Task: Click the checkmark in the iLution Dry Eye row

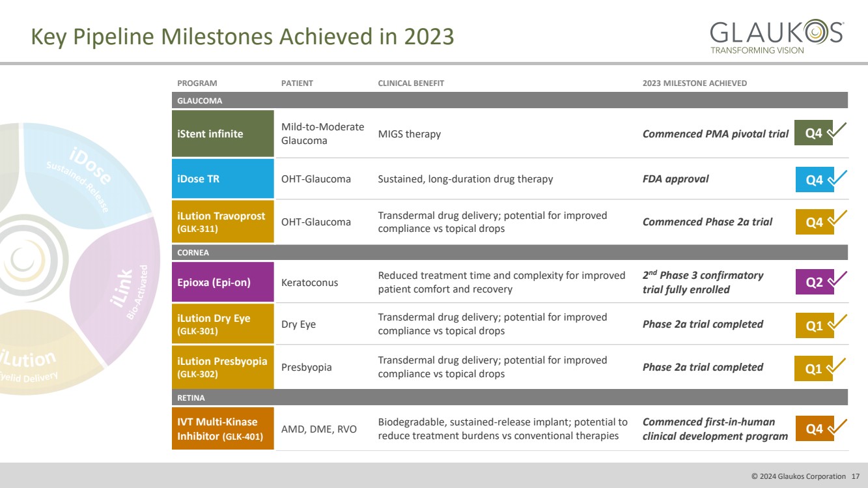Action: coord(837,323)
